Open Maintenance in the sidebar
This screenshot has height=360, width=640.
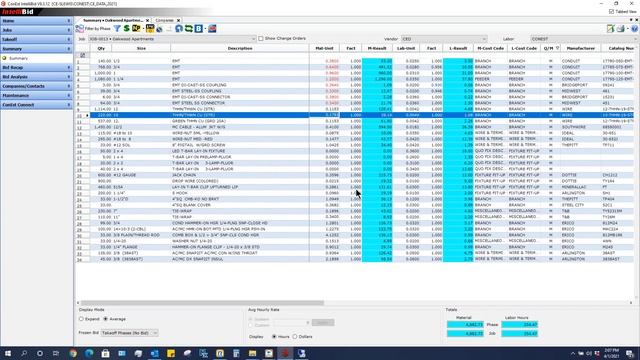tap(36, 96)
